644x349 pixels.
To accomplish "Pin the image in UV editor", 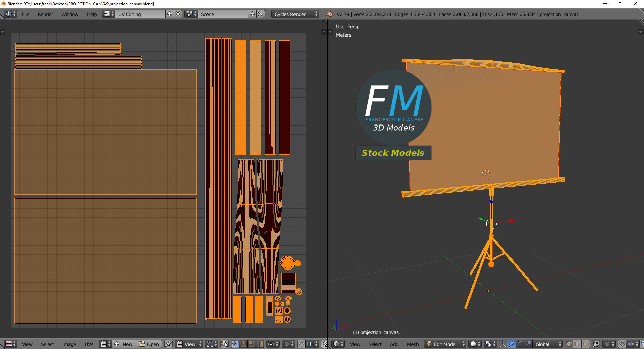I will click(x=168, y=344).
